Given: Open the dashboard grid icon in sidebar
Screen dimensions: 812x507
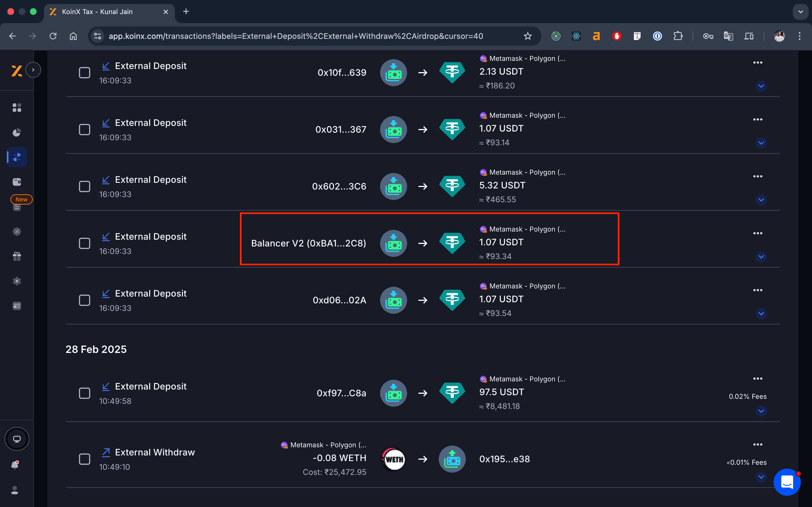Looking at the screenshot, I should click(x=17, y=108).
